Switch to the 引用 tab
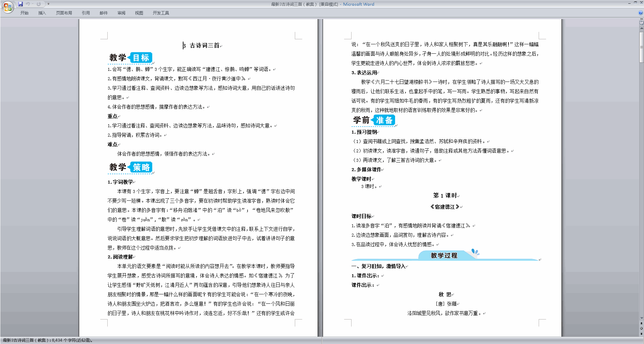Viewport: 644px width, 344px height. [x=86, y=13]
